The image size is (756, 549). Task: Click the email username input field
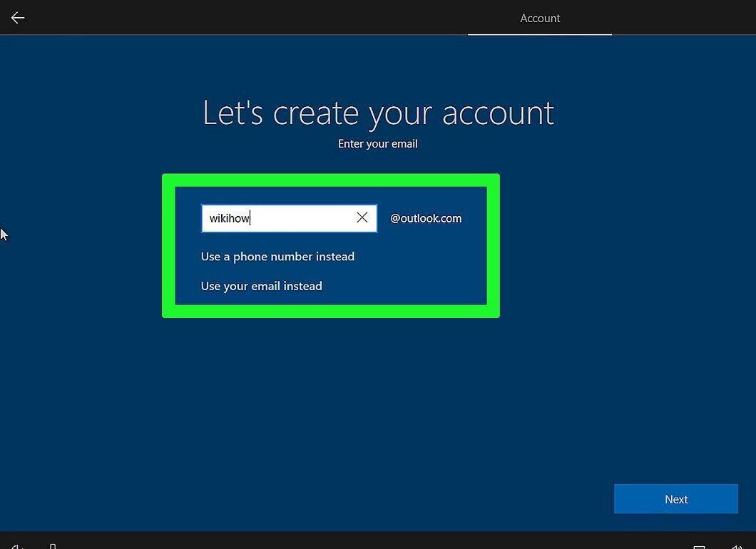tap(289, 218)
